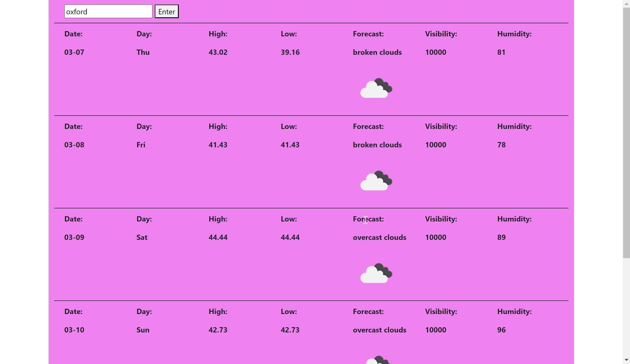Click the Date: header in the first row
Viewport: 630px width, 364px height.
(x=73, y=34)
